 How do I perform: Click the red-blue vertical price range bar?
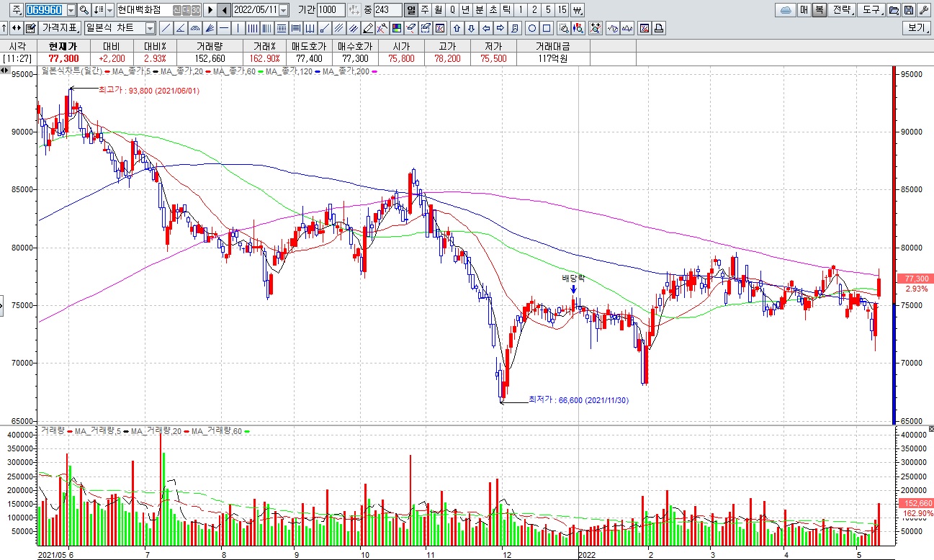click(x=894, y=245)
